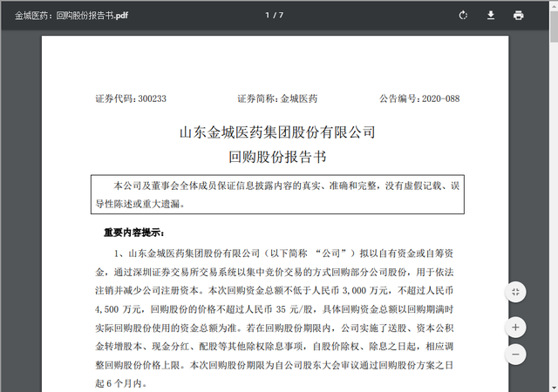Click the fit-to-page button
558x392 pixels.
(x=515, y=292)
